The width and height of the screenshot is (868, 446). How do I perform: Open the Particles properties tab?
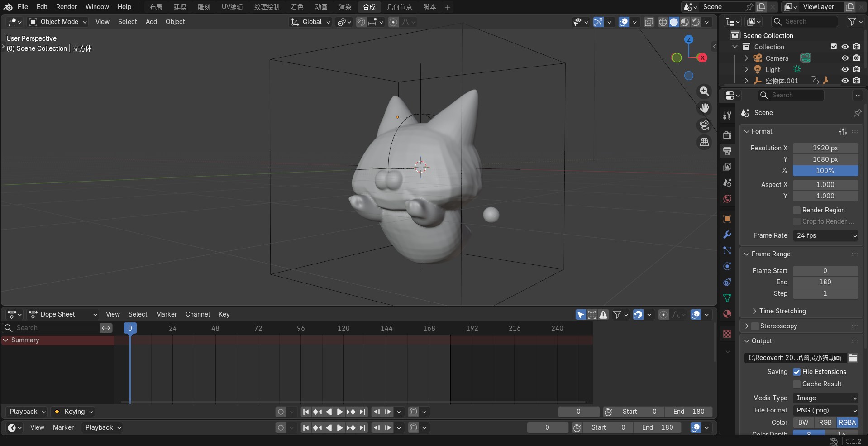(727, 250)
